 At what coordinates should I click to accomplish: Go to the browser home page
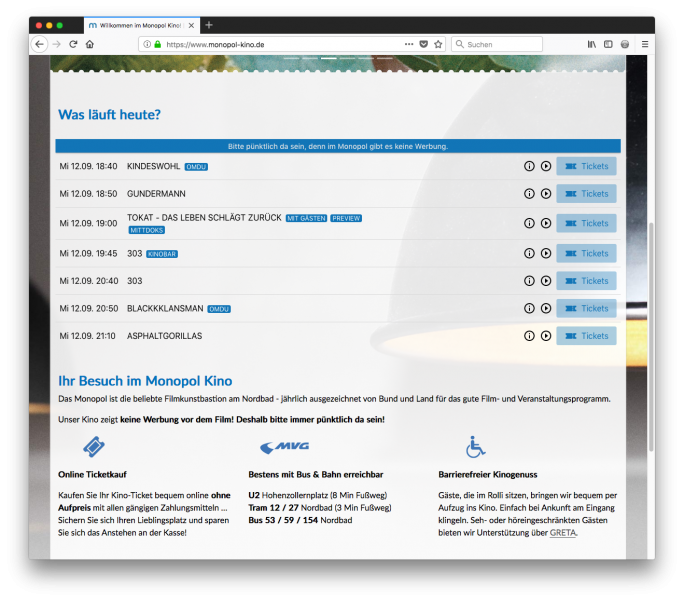click(x=90, y=44)
